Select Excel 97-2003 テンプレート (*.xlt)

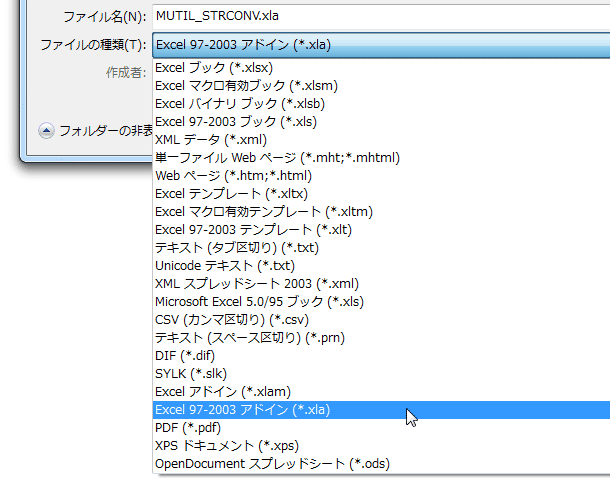(x=381, y=230)
